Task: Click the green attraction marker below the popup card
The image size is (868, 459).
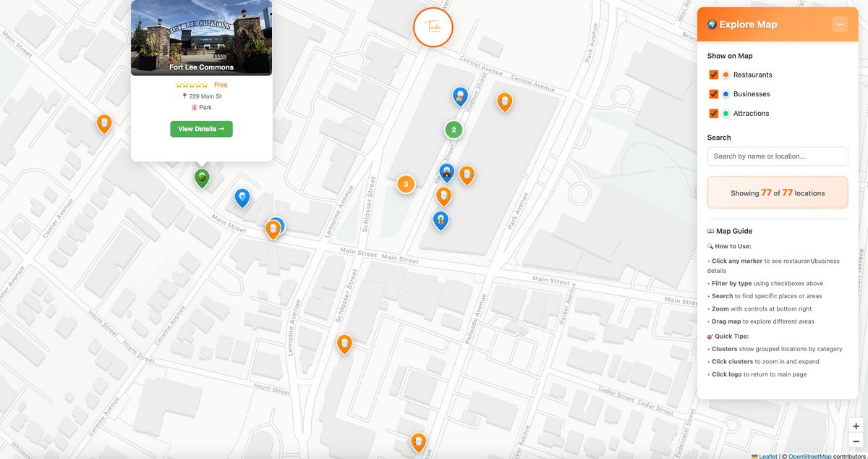Action: (202, 177)
